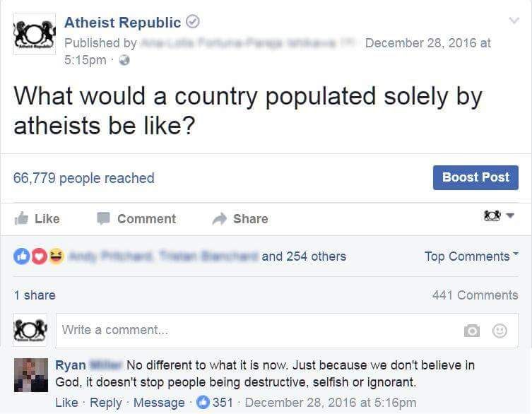Reply to Ryan's comment
Viewport: 532px width, 414px height.
pyautogui.click(x=105, y=403)
